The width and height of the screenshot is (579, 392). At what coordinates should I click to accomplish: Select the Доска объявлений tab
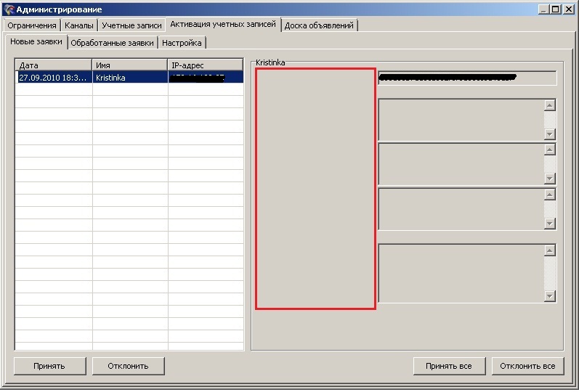[x=319, y=25]
